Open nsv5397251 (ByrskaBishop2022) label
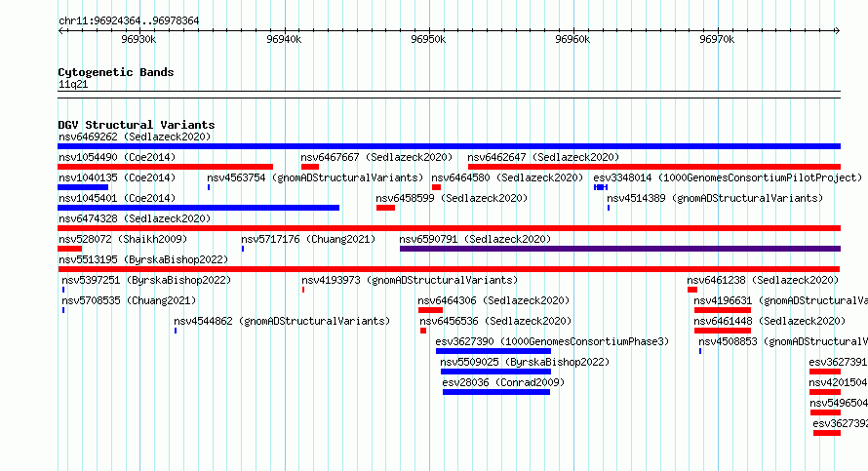The width and height of the screenshot is (868, 471). pyautogui.click(x=146, y=280)
